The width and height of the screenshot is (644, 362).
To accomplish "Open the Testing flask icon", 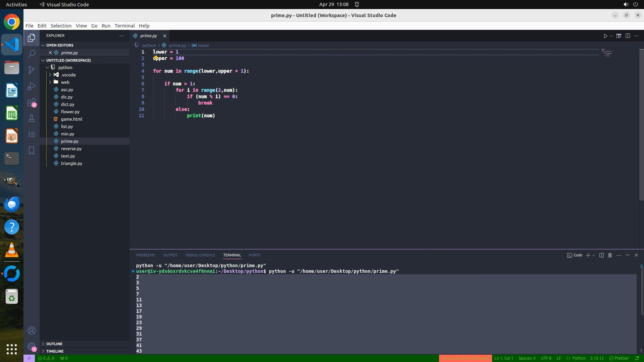I will tap(32, 118).
